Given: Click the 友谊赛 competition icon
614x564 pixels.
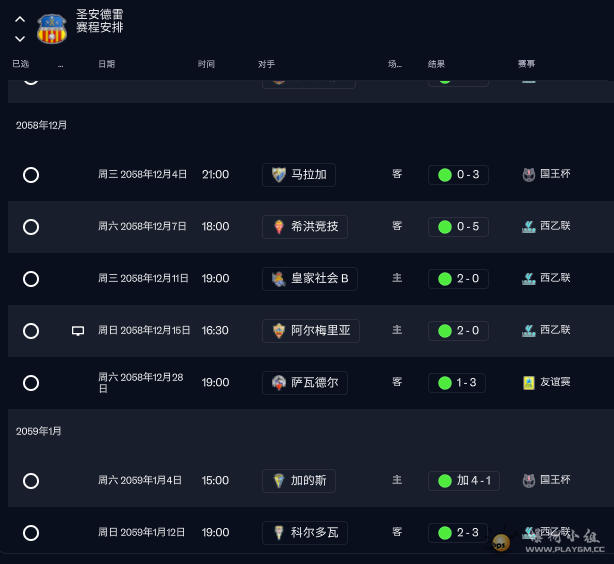Looking at the screenshot, I should pyautogui.click(x=528, y=382).
